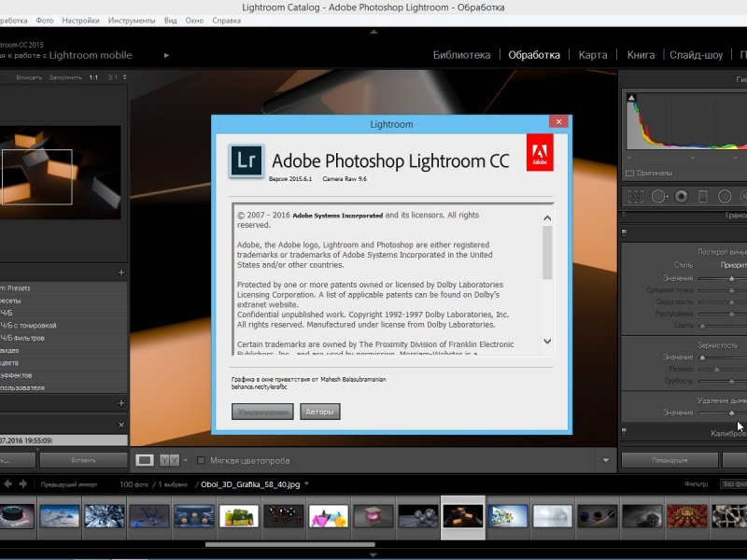Click the Авторы button

point(320,412)
